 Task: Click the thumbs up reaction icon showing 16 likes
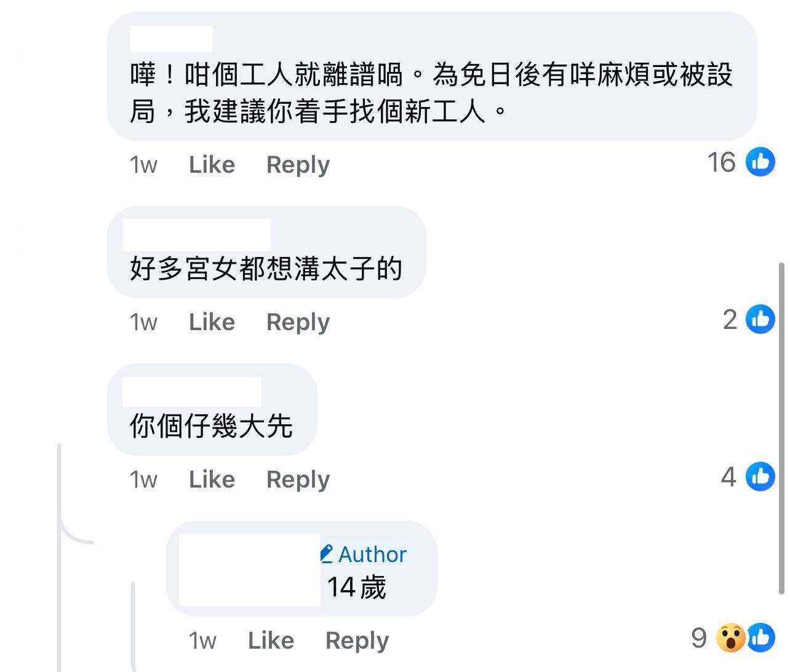point(761,162)
